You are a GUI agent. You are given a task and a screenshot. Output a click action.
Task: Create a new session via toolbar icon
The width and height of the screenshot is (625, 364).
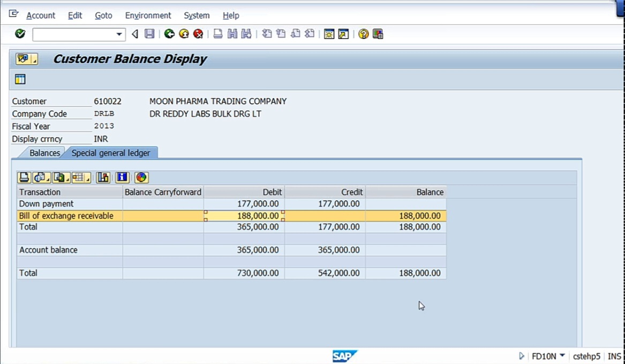click(329, 34)
